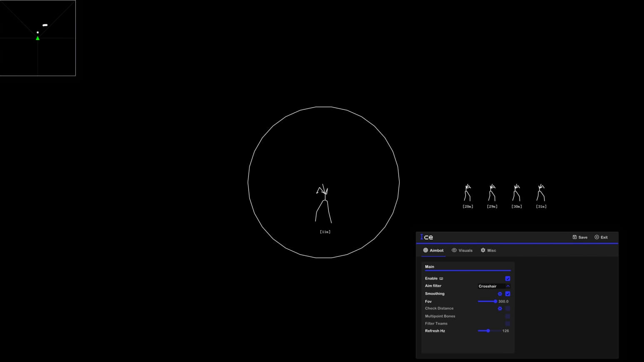Open Check Distance gear settings icon
Image resolution: width=644 pixels, height=362 pixels.
click(500, 309)
